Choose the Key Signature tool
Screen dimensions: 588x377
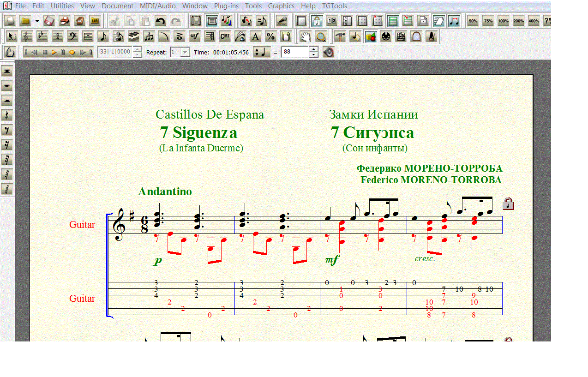(42, 36)
